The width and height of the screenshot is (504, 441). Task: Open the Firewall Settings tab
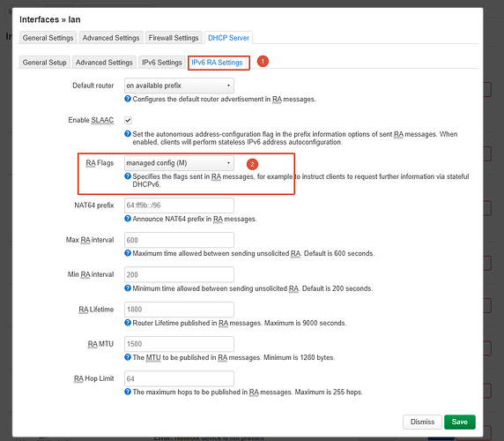(174, 38)
